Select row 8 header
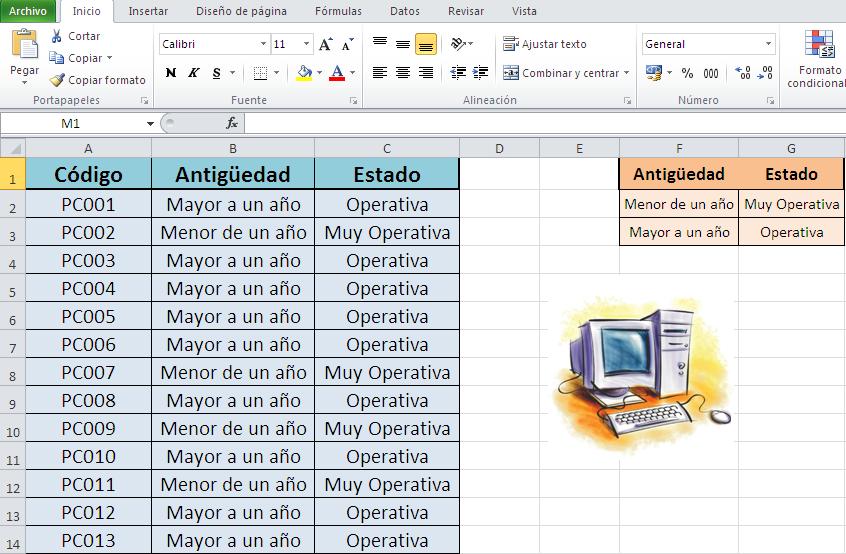Image resolution: width=846 pixels, height=554 pixels. (x=12, y=373)
